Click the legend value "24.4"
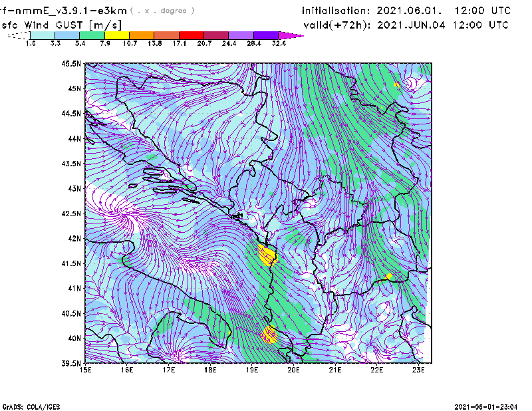Screen dimensions: 532x411 [x=229, y=43]
